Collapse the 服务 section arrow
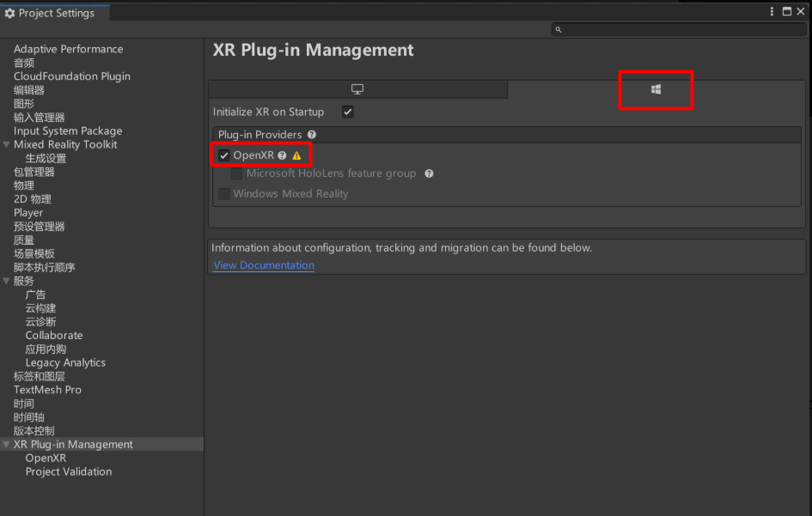 coord(6,281)
